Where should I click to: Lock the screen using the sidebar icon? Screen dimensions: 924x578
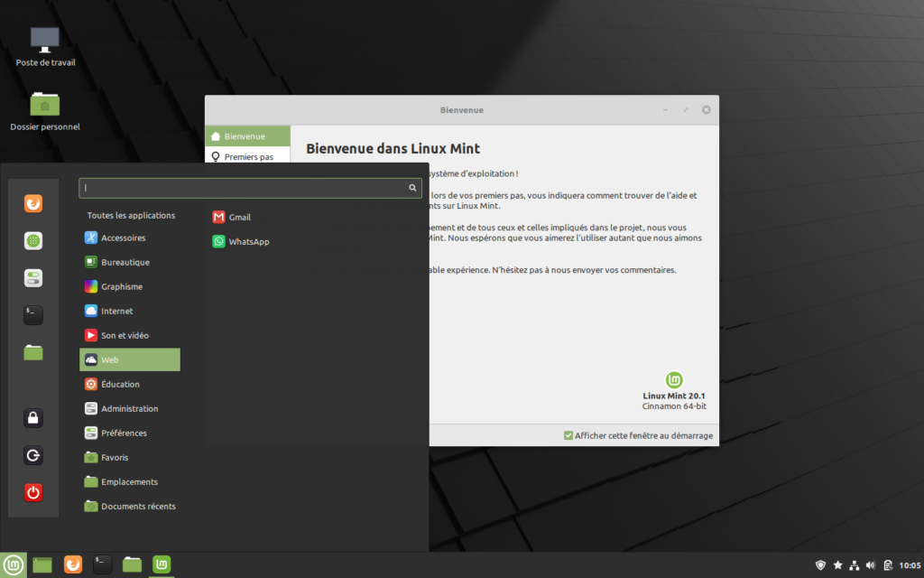pyautogui.click(x=32, y=417)
